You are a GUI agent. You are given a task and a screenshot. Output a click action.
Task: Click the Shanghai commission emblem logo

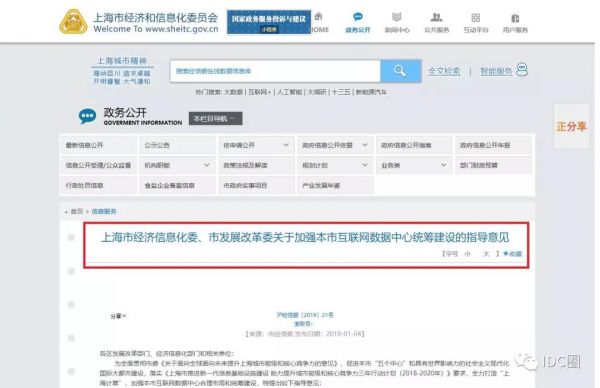tap(74, 22)
